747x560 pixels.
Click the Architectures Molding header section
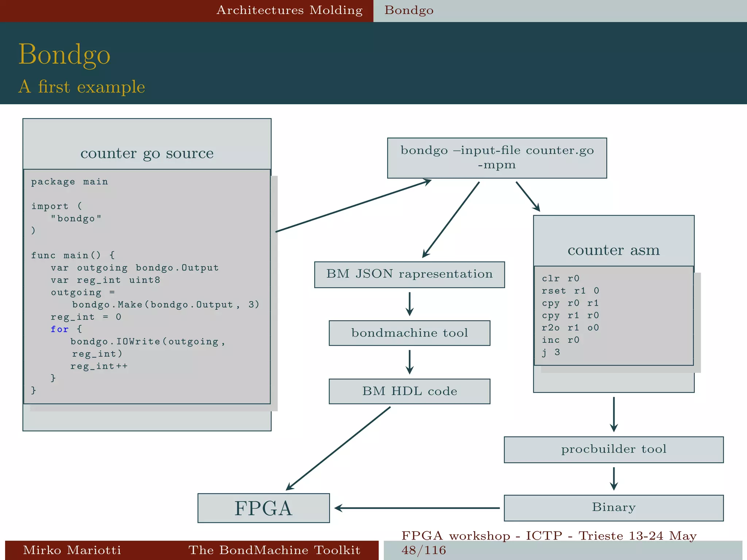tap(290, 10)
